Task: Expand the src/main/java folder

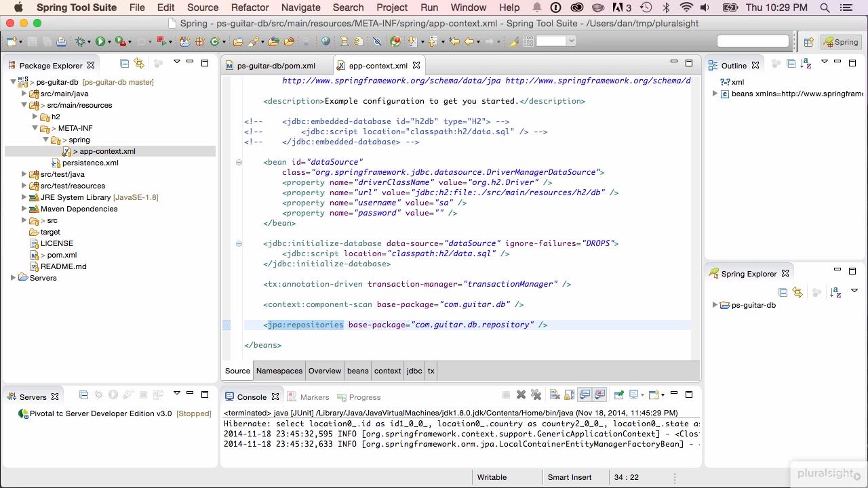Action: [x=24, y=94]
